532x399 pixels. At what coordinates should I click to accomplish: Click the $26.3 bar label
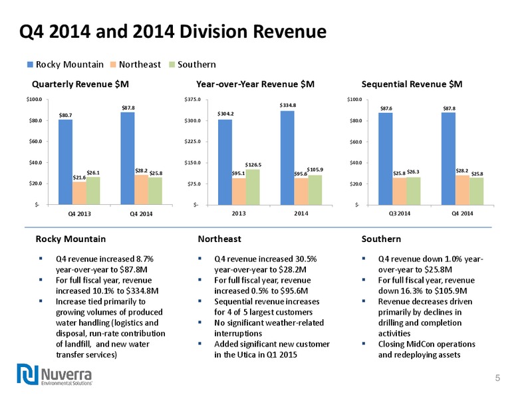pyautogui.click(x=413, y=172)
